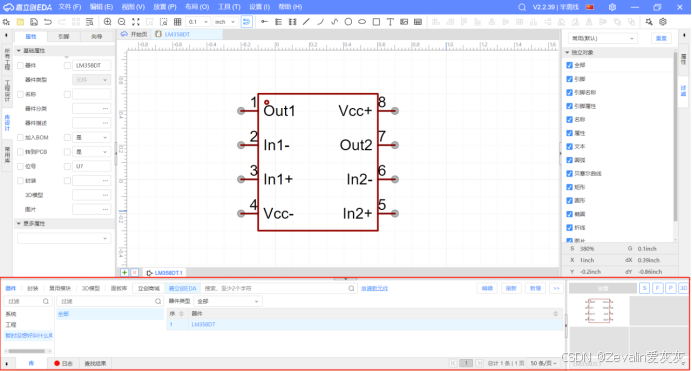Click the grid display icon
The width and height of the screenshot is (692, 371).
pos(177,22)
